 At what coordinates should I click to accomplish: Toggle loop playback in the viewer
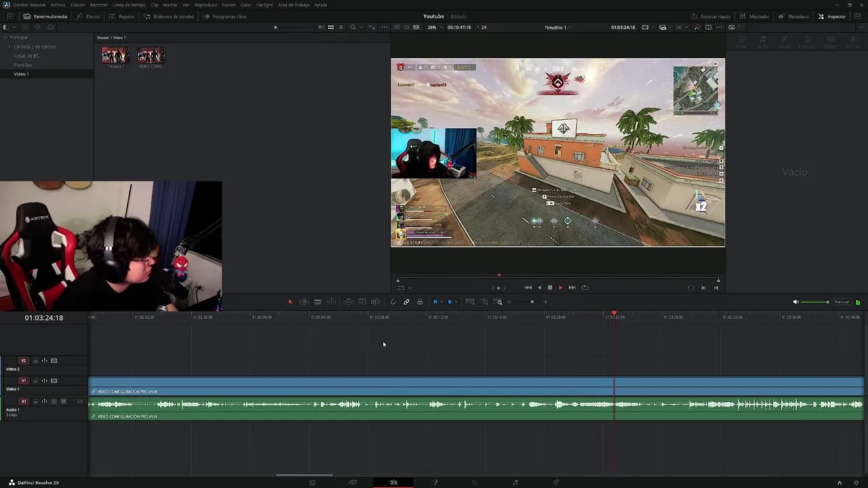(x=585, y=287)
